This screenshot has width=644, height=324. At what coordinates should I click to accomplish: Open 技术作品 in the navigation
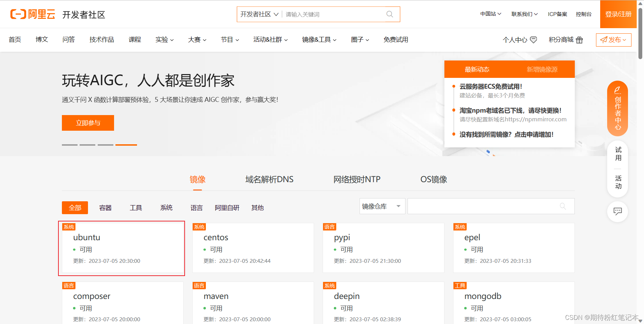coord(102,40)
